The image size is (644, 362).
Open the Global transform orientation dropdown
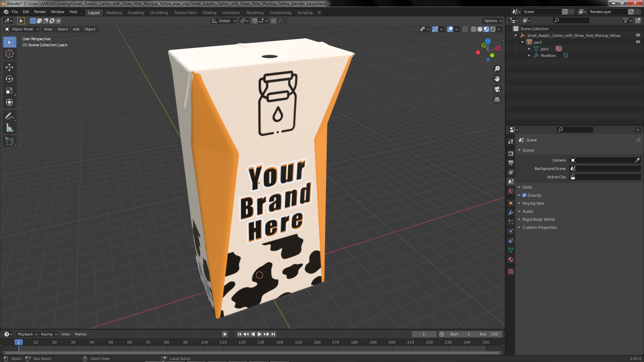(224, 21)
